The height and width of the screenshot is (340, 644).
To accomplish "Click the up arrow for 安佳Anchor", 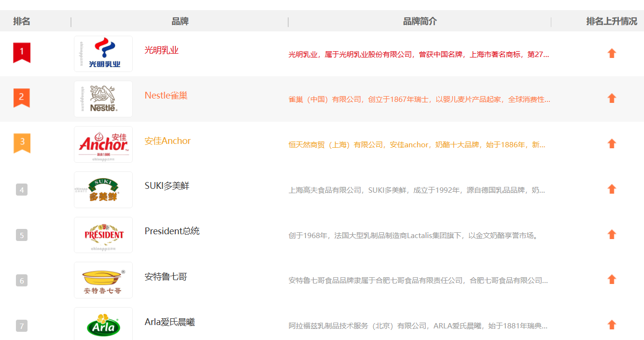I will point(612,143).
